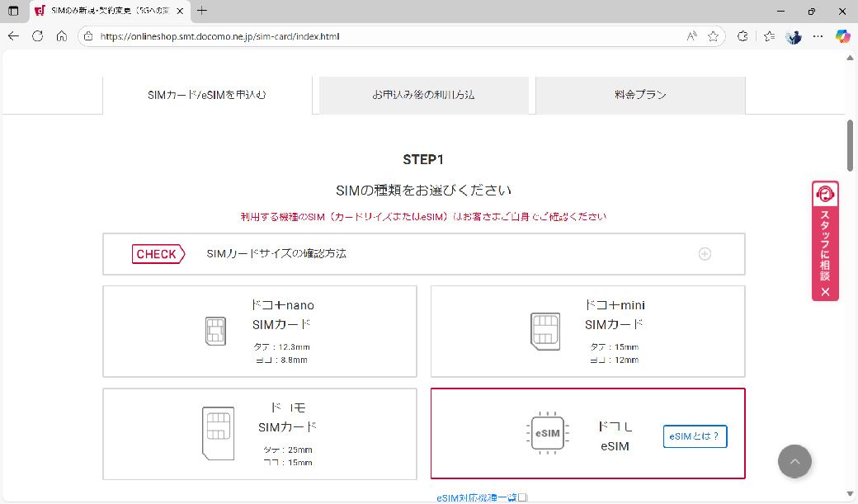The height and width of the screenshot is (504, 858).
Task: Click the page vertical scrollbar thumb
Action: coord(850,144)
